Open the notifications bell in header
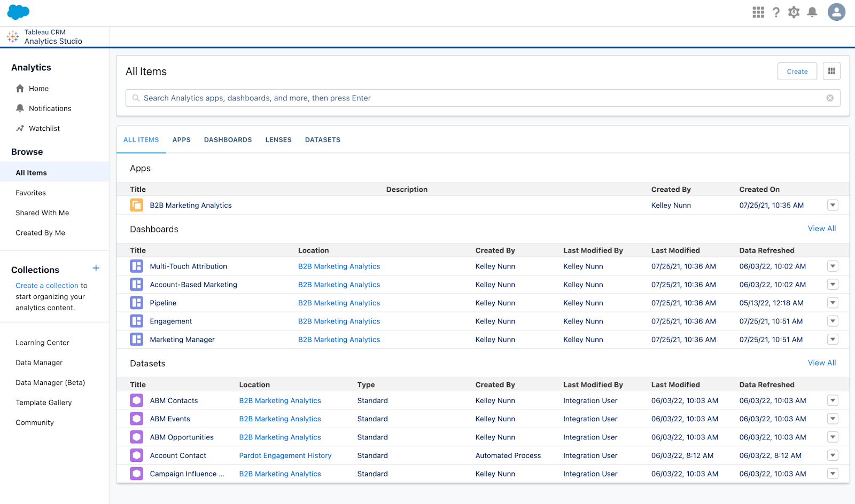Viewport: 855px width, 504px height. pos(812,12)
